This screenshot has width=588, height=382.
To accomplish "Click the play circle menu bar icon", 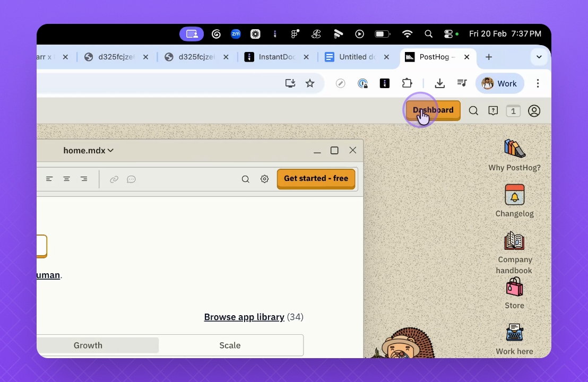I will click(359, 34).
